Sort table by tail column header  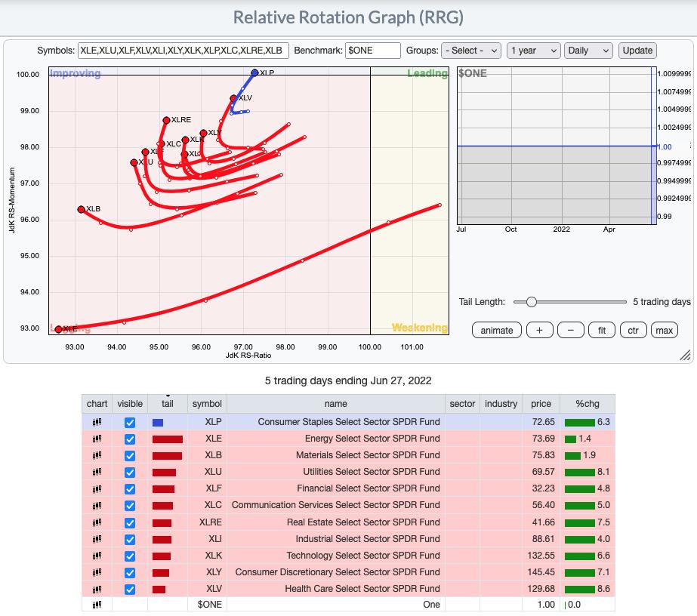(x=168, y=404)
